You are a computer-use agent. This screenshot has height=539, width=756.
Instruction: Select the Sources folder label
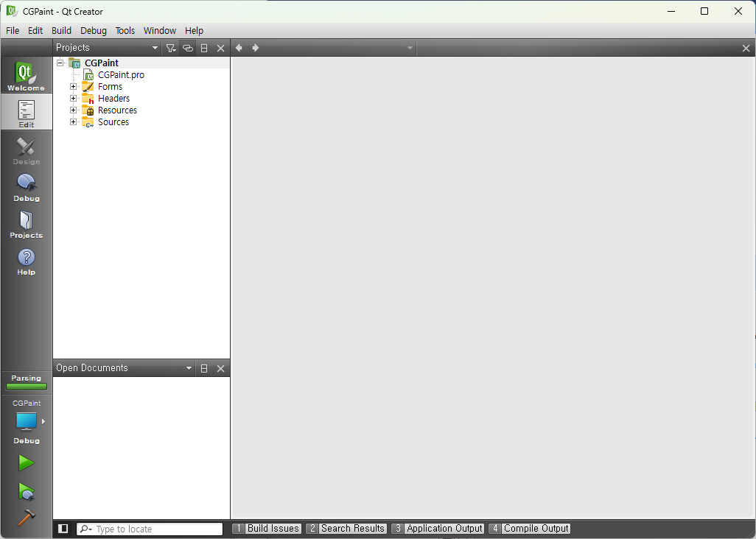coord(113,122)
